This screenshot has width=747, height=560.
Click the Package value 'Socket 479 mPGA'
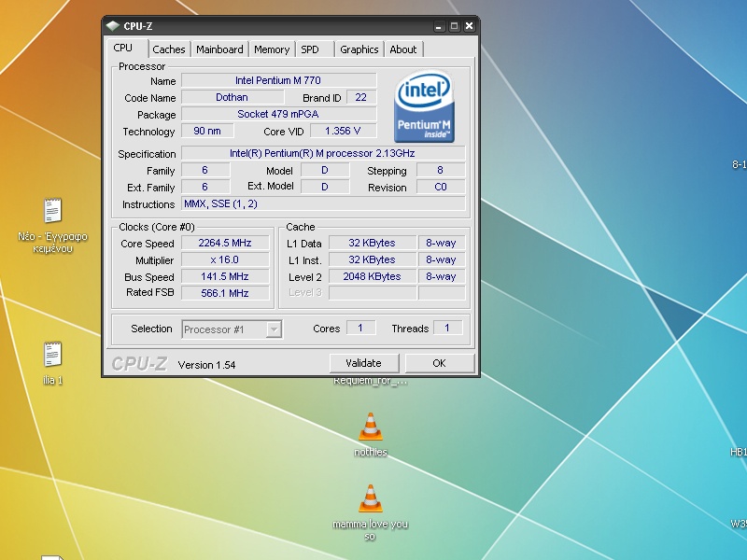coord(278,114)
